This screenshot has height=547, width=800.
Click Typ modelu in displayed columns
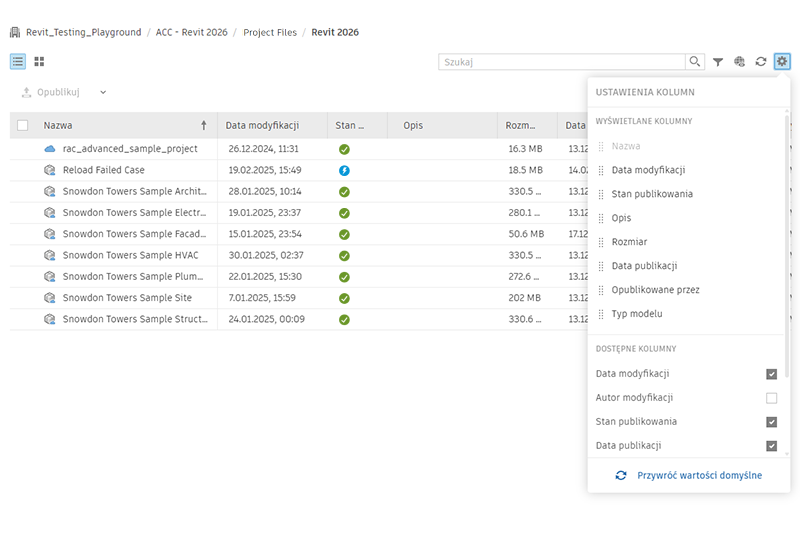pyautogui.click(x=637, y=314)
